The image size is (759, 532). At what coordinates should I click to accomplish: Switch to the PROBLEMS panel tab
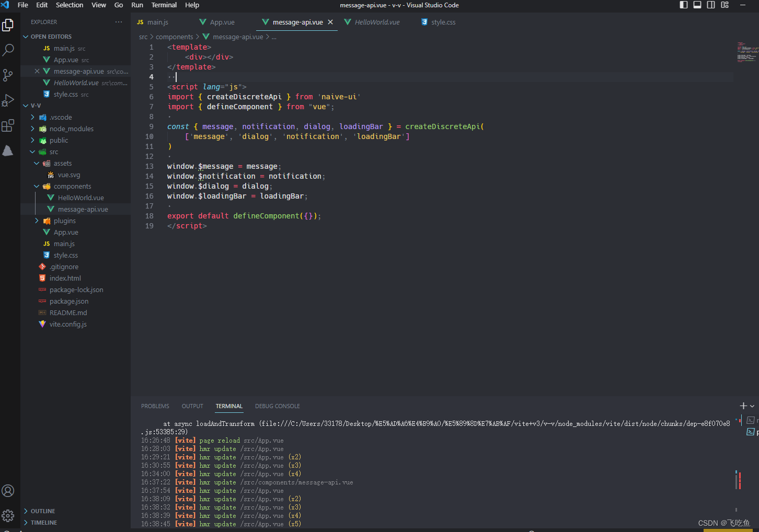155,406
